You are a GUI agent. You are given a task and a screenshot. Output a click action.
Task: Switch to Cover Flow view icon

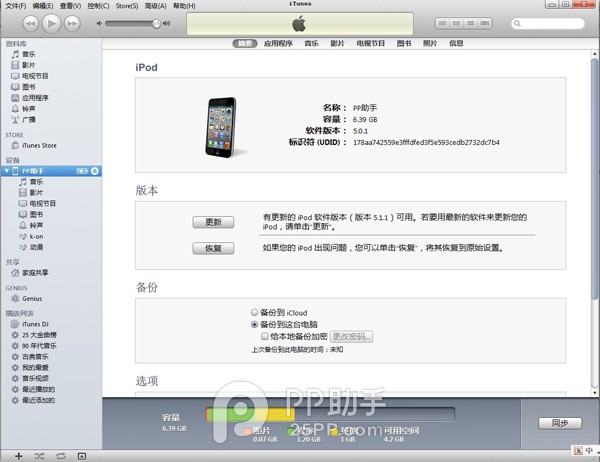point(485,23)
